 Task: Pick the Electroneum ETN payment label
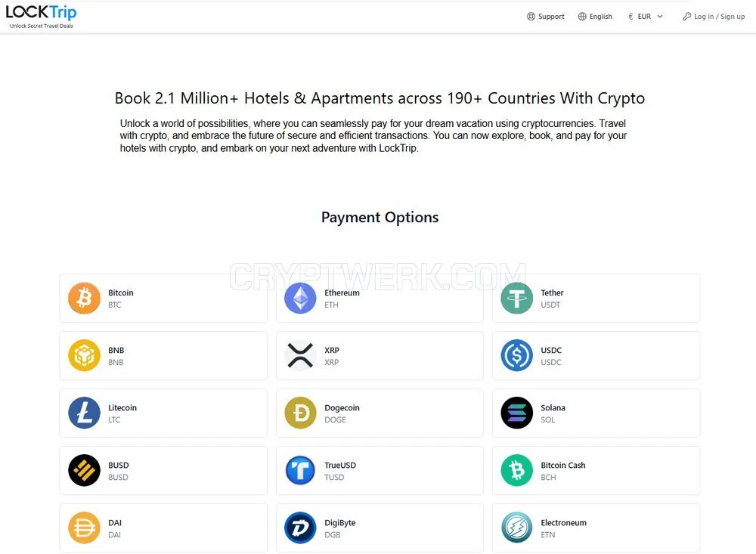tap(564, 528)
